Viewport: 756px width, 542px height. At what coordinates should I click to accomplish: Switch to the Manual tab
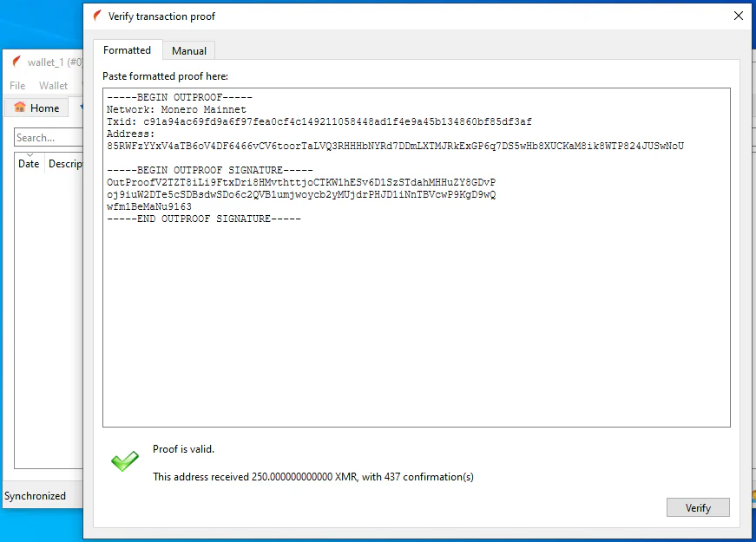pos(189,50)
